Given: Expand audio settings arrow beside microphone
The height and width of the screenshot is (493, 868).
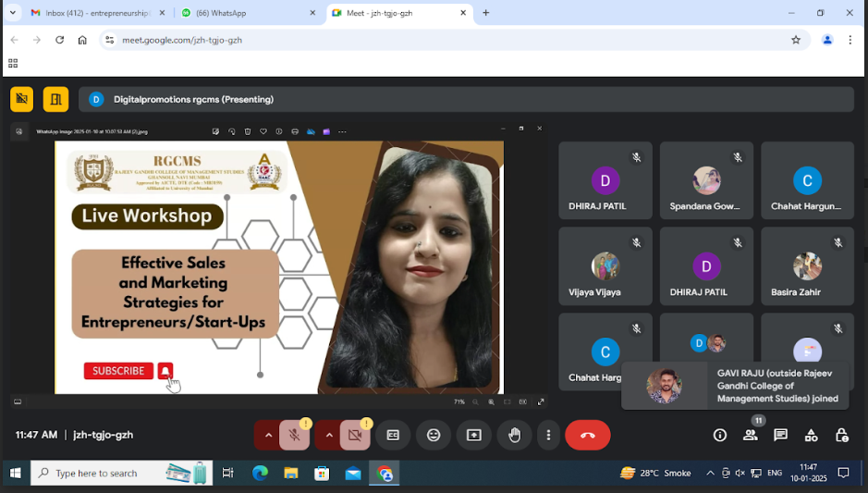Looking at the screenshot, I should tap(268, 435).
